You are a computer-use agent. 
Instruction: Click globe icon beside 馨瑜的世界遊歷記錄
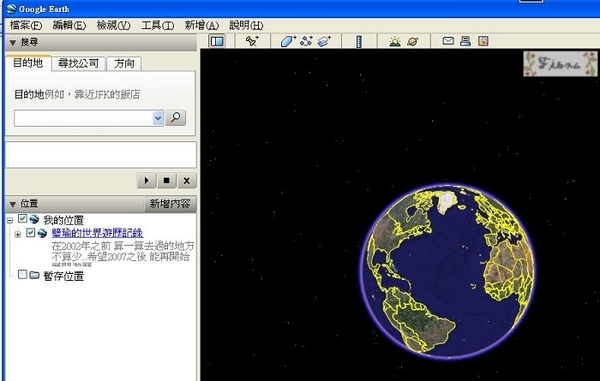(42, 233)
